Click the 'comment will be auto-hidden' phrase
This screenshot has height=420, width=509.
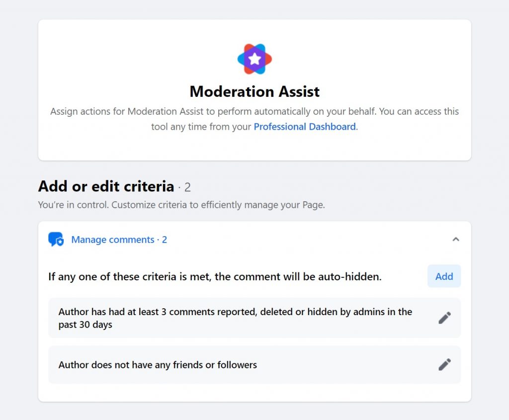click(x=307, y=276)
